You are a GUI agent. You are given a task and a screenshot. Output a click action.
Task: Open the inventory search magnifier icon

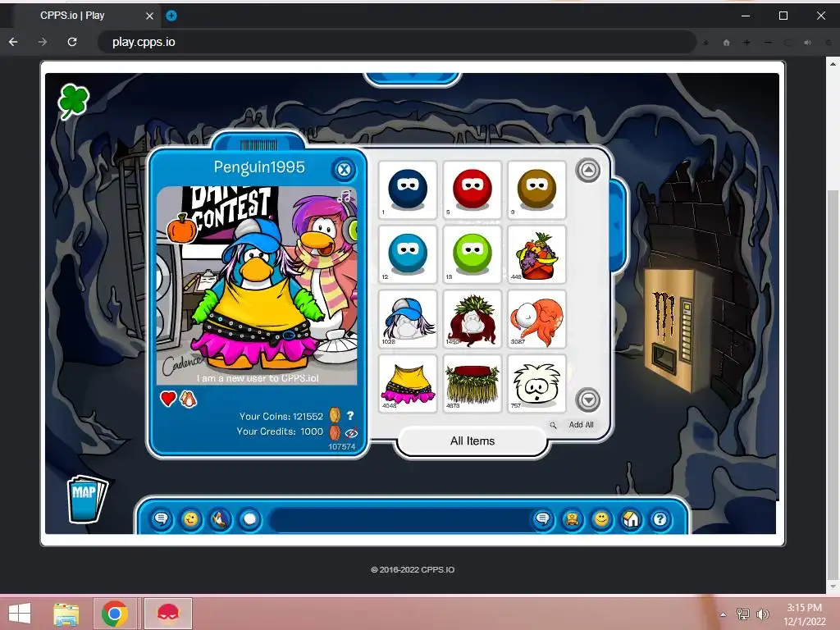click(553, 426)
